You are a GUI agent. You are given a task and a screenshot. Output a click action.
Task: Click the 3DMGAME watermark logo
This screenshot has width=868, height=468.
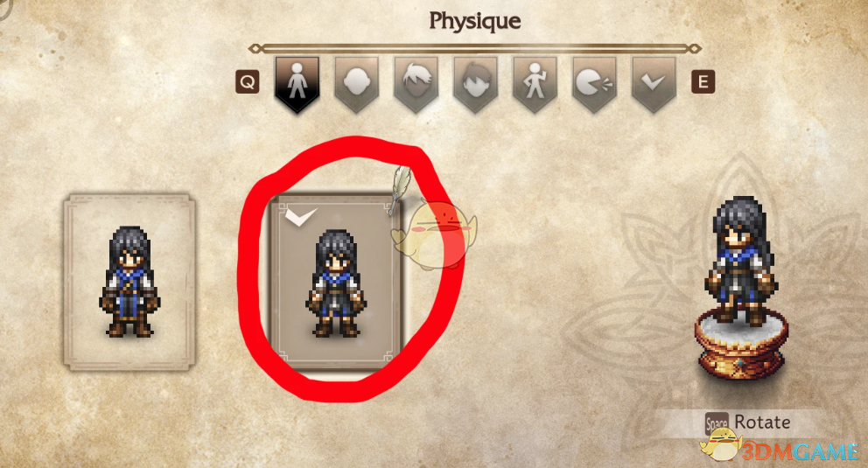(x=780, y=447)
